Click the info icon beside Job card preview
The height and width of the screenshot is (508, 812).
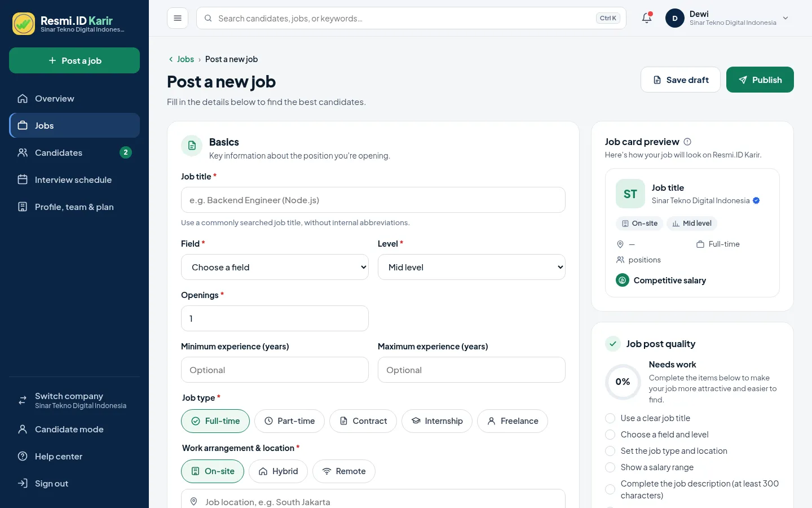[x=687, y=142]
